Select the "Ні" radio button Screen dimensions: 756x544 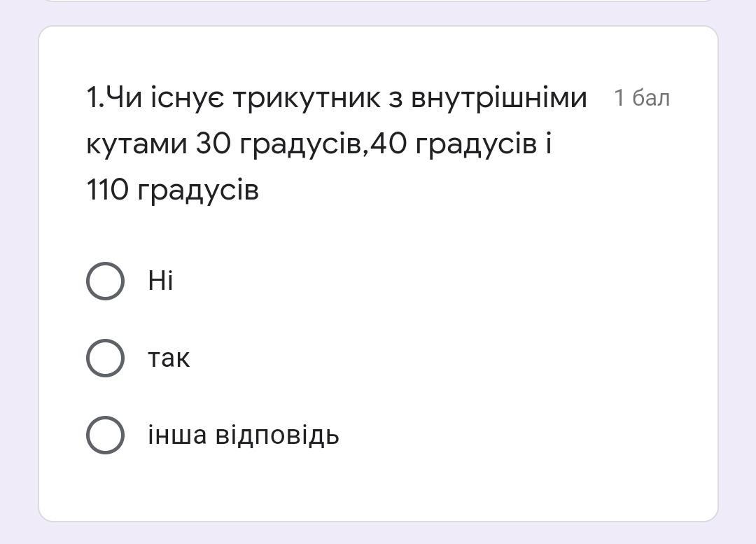[x=105, y=281]
